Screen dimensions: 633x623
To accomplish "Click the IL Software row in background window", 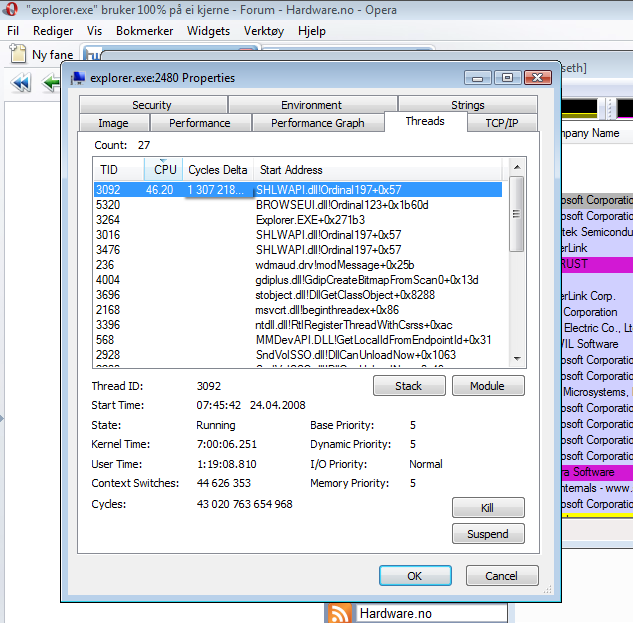I will [597, 344].
